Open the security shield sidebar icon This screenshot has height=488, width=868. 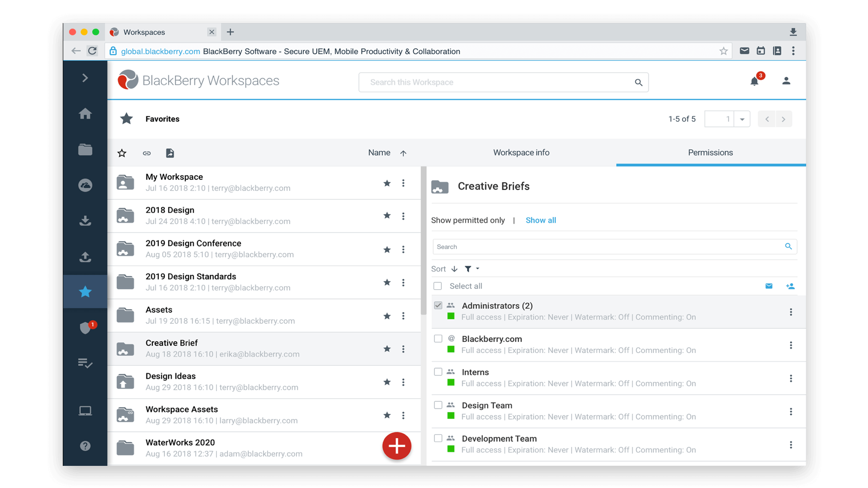pos(85,327)
